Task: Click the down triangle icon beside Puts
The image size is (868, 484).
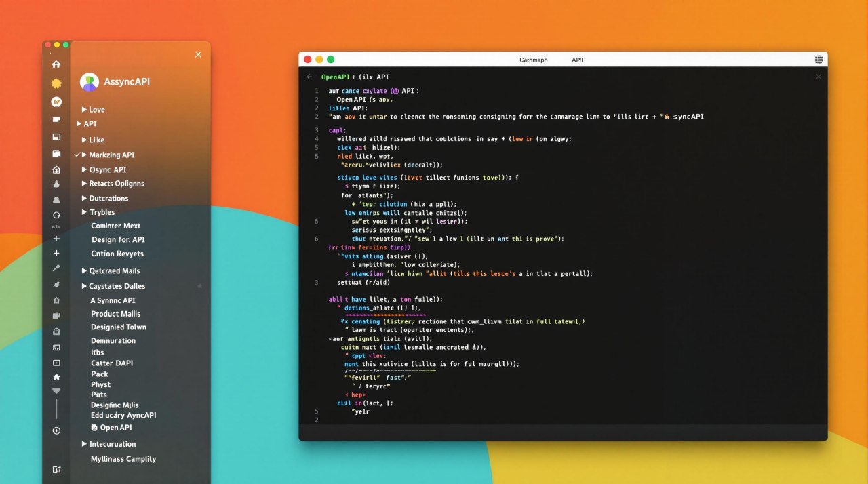Action: coord(56,391)
